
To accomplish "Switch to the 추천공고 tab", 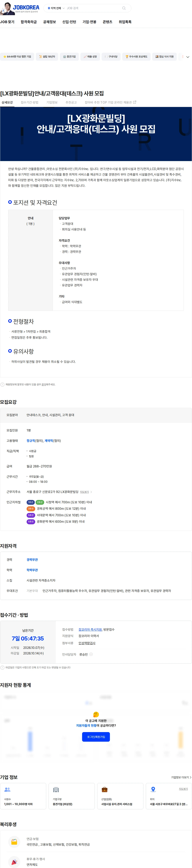I will pyautogui.click(x=71, y=102).
